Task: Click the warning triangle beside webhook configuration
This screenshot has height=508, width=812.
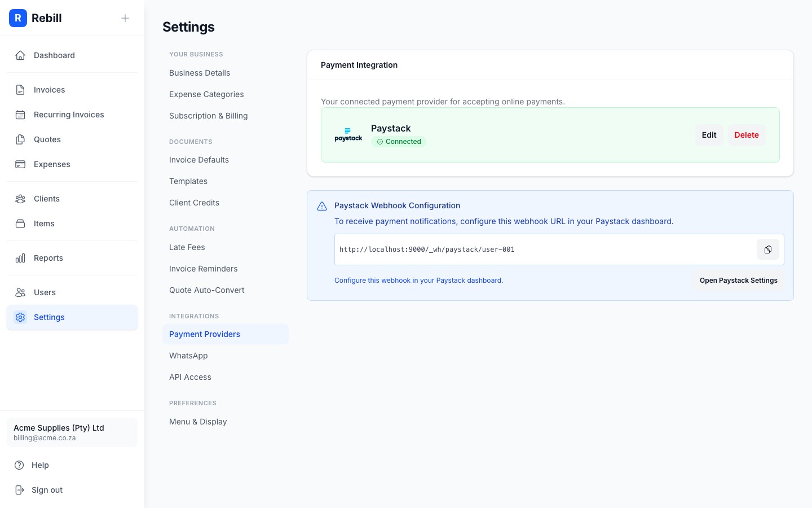Action: [x=322, y=205]
